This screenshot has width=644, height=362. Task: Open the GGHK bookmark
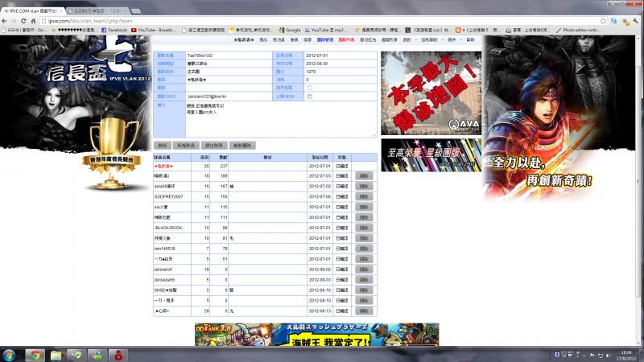pos(24,30)
